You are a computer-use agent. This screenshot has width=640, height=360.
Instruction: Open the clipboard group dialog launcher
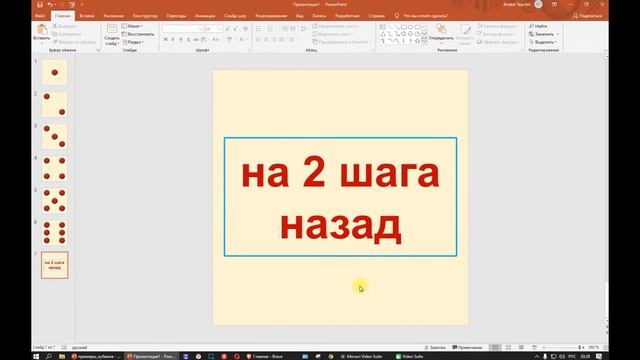[x=98, y=50]
